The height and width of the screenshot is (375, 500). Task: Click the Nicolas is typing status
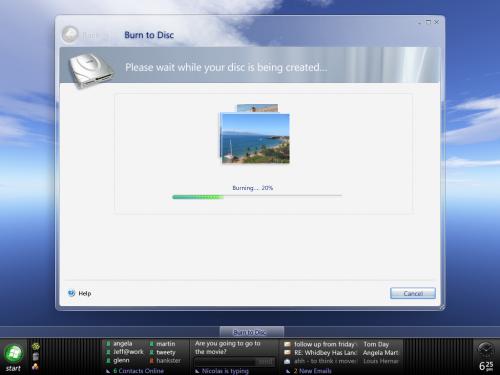pyautogui.click(x=225, y=371)
